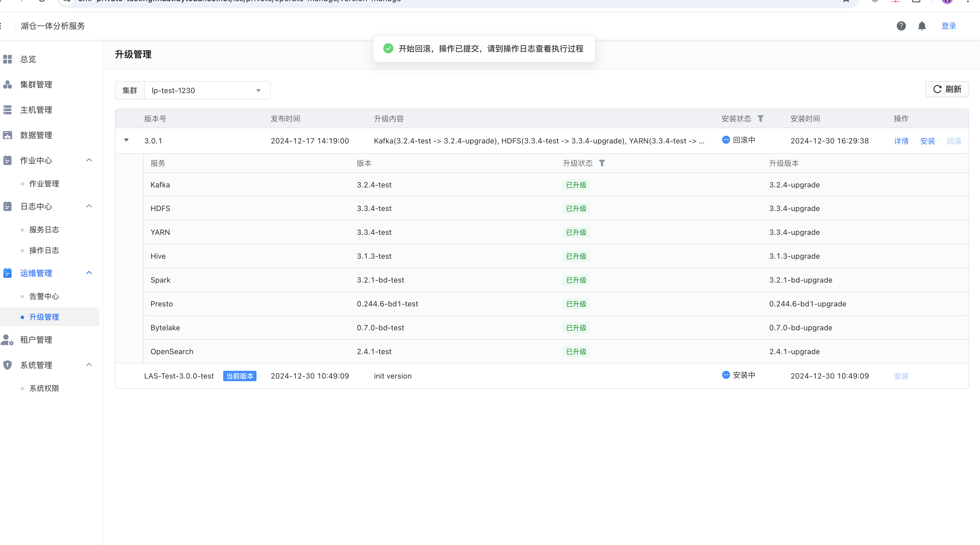Select the YARN service cell

coord(160,232)
